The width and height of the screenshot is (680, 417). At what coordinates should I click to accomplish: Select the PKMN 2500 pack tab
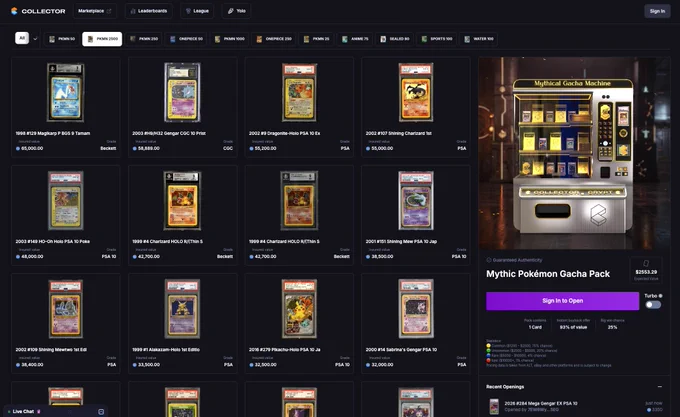tap(102, 39)
